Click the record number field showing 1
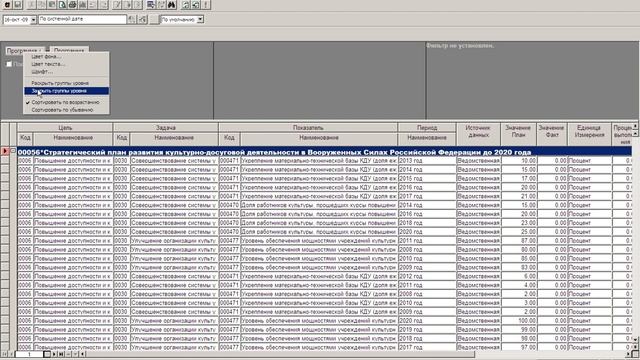Image resolution: width=640 pixels, height=360 pixels. pos(29,354)
